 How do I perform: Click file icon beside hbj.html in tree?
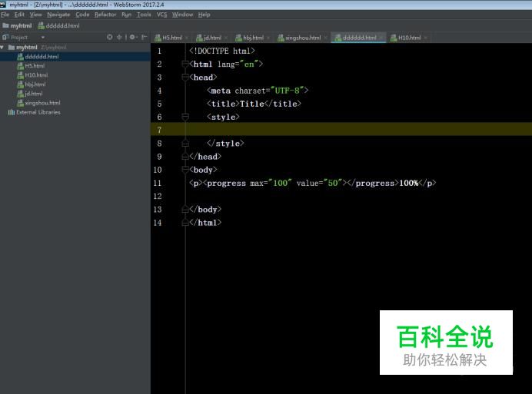click(20, 84)
